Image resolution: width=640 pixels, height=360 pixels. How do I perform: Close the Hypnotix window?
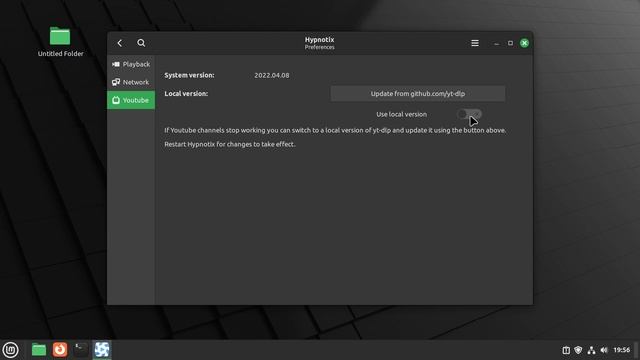[x=524, y=43]
